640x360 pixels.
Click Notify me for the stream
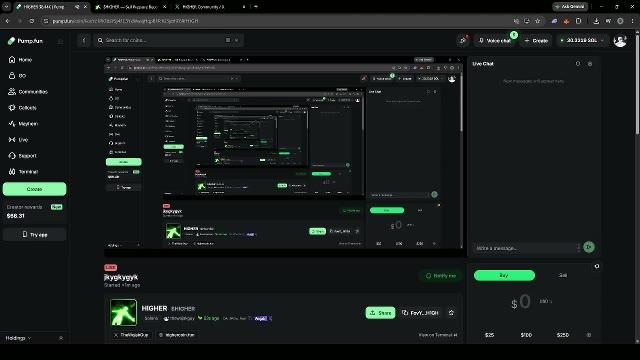[441, 276]
